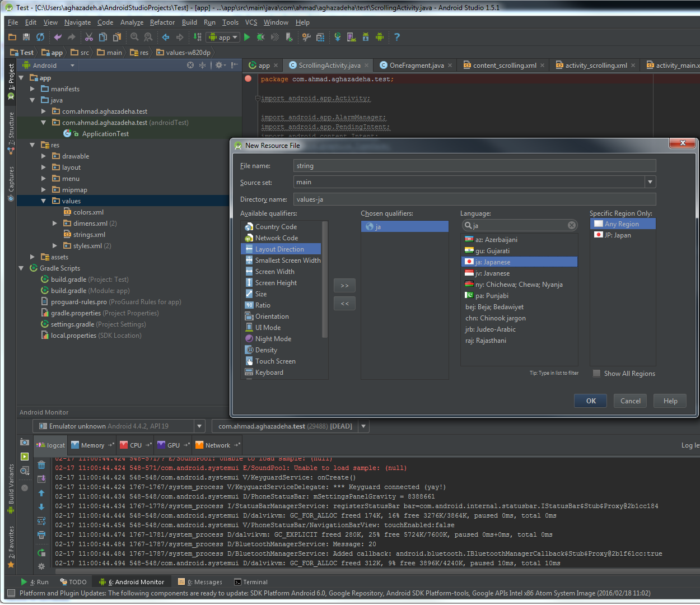Clear the language filter search field
Screen dimensions: 700x605
571,225
